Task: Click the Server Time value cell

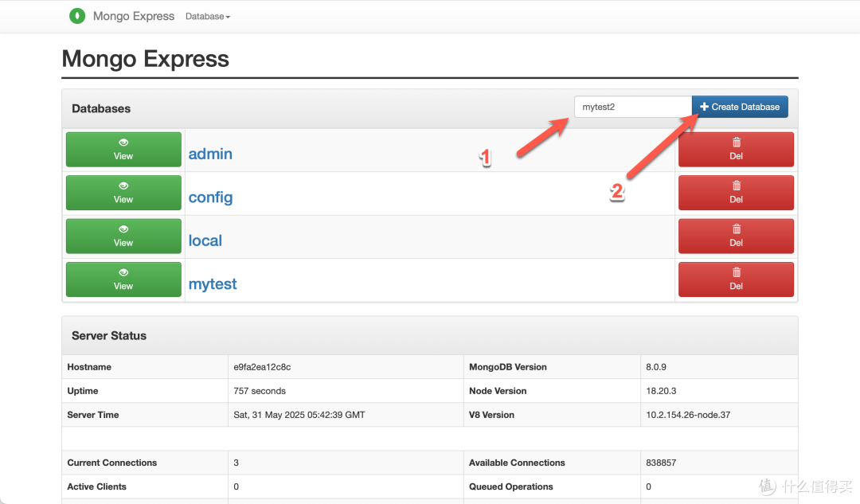Action: coord(346,415)
